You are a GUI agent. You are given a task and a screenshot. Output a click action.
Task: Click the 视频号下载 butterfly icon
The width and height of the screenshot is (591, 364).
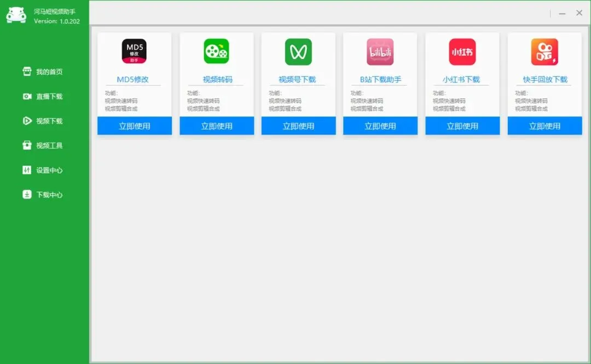coord(298,51)
